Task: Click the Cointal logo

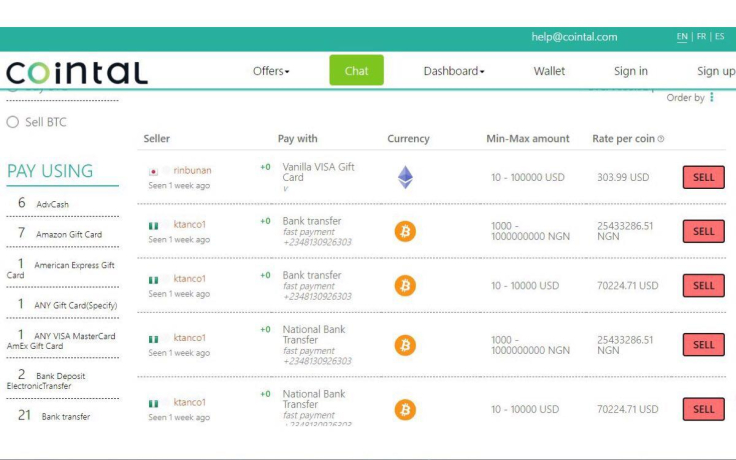Action: [x=77, y=73]
